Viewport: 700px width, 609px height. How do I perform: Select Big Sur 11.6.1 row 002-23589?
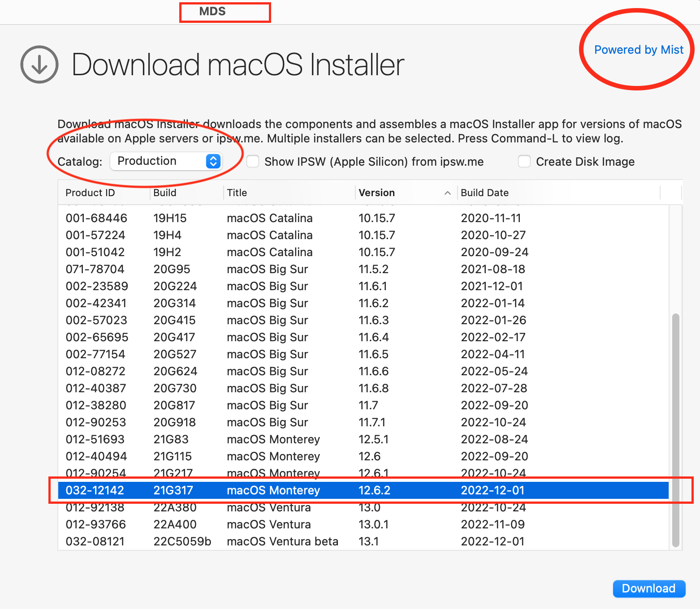[363, 286]
